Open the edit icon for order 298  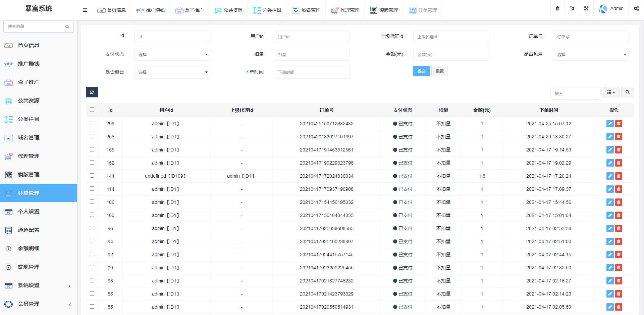[609, 124]
